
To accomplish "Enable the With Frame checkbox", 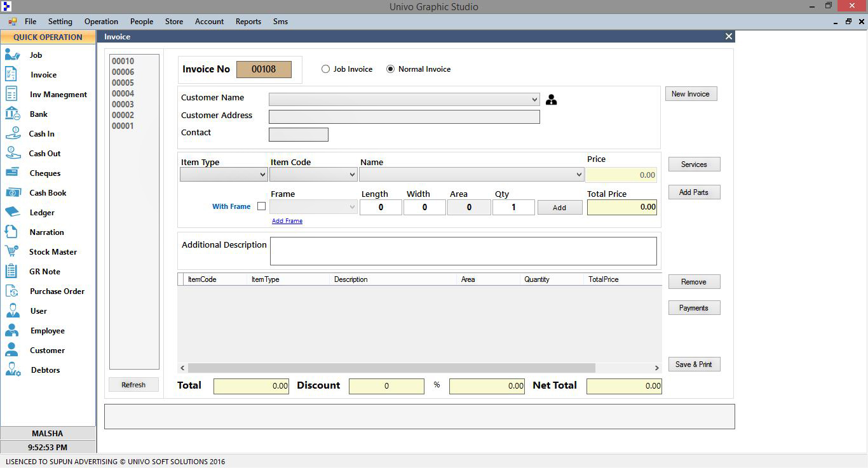I will coord(261,206).
